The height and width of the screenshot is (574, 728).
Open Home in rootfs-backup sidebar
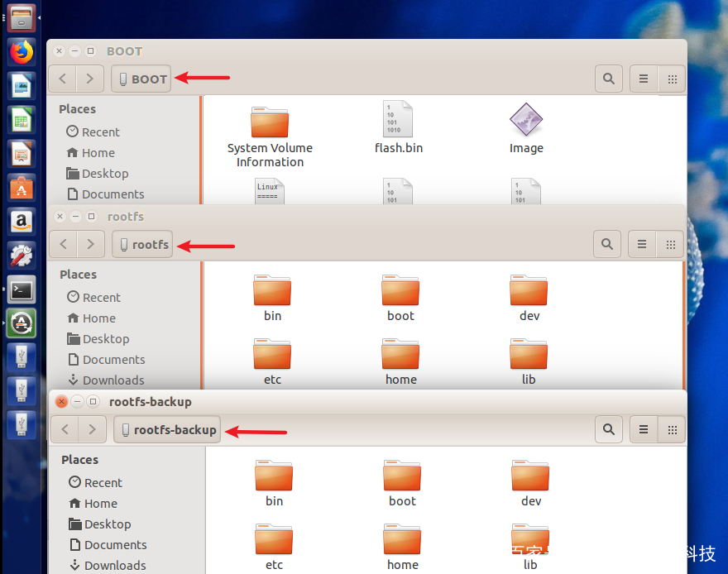(x=93, y=504)
